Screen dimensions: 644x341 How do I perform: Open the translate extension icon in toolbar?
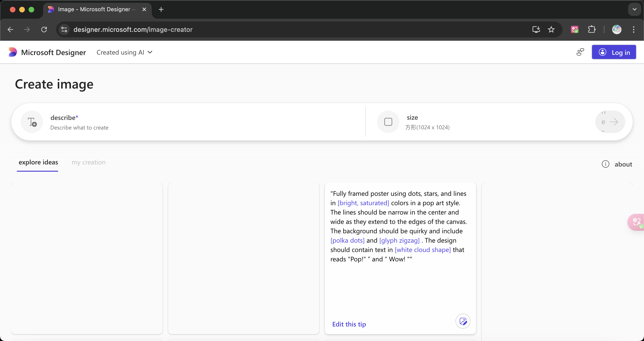[574, 30]
